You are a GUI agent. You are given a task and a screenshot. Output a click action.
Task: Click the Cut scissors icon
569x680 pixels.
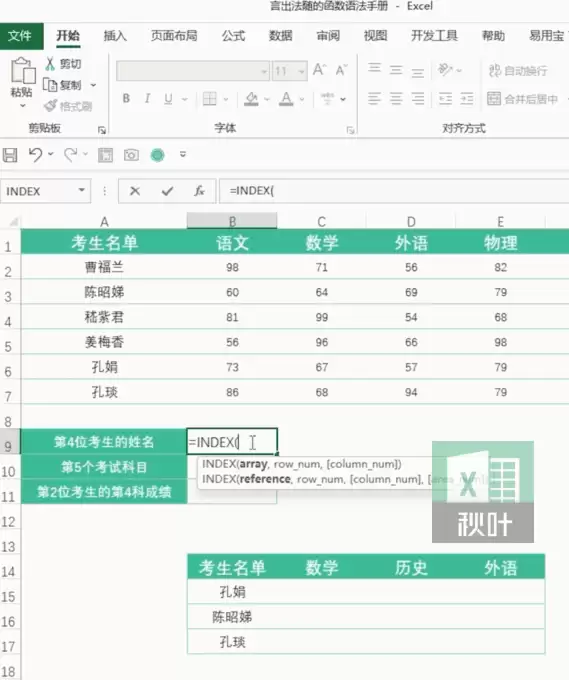pos(50,64)
